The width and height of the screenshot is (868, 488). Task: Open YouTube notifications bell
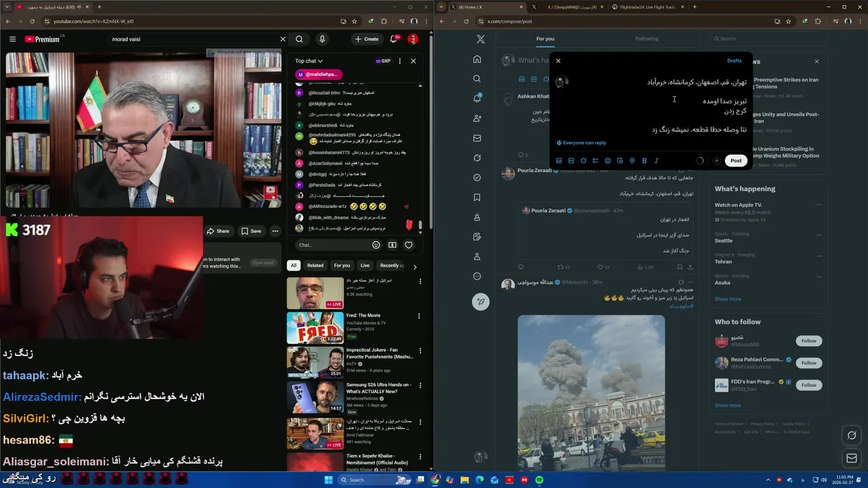tap(393, 39)
